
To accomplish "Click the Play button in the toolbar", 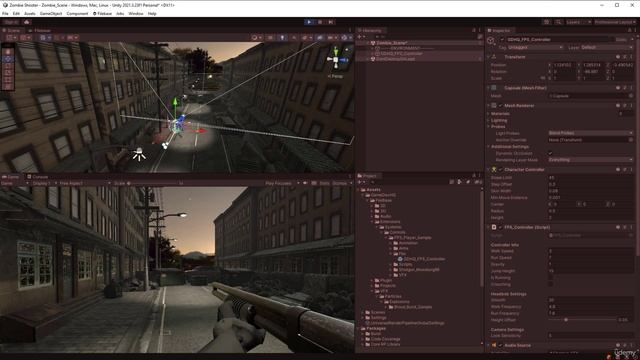I will pyautogui.click(x=309, y=22).
